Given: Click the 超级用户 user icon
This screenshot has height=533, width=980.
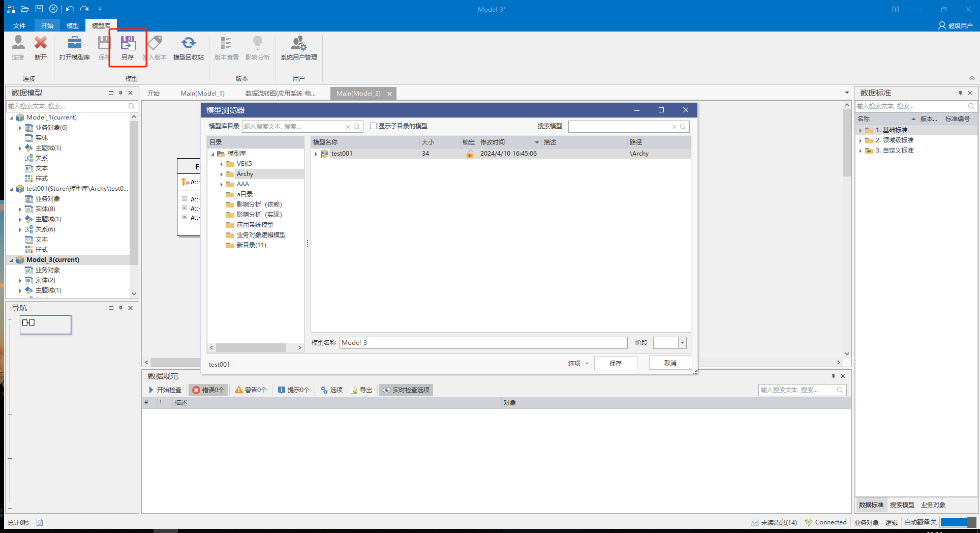Looking at the screenshot, I should tap(942, 25).
